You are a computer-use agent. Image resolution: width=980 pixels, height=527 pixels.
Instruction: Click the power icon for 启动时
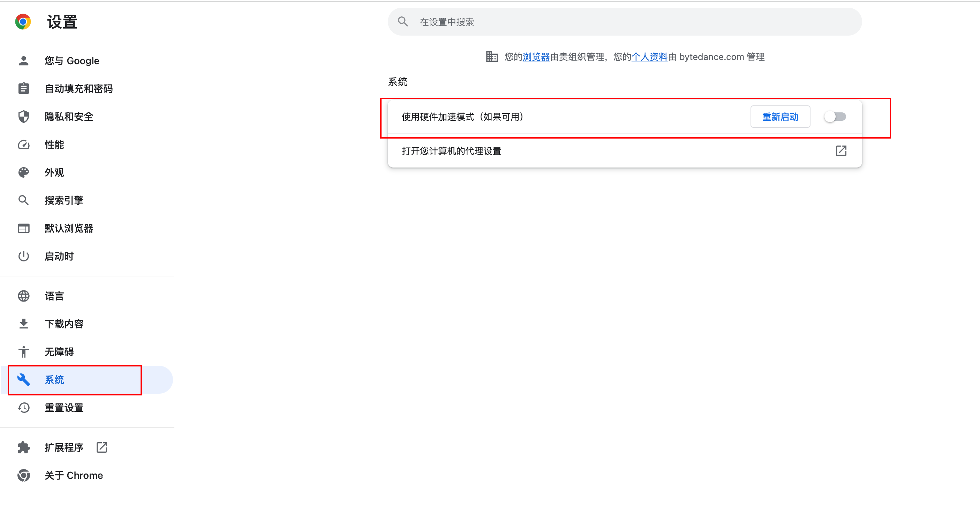24,256
